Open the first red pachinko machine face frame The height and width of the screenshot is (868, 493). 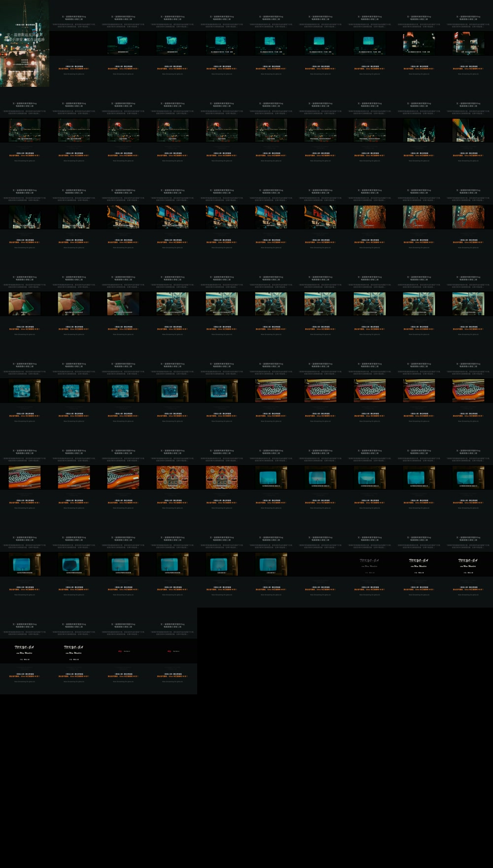coord(173,477)
